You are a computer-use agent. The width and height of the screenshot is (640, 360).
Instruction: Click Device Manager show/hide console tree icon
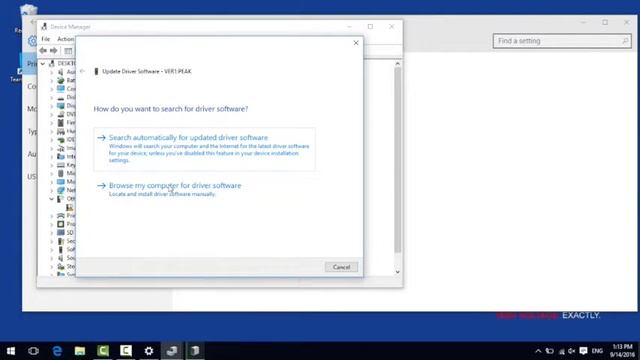(68, 51)
